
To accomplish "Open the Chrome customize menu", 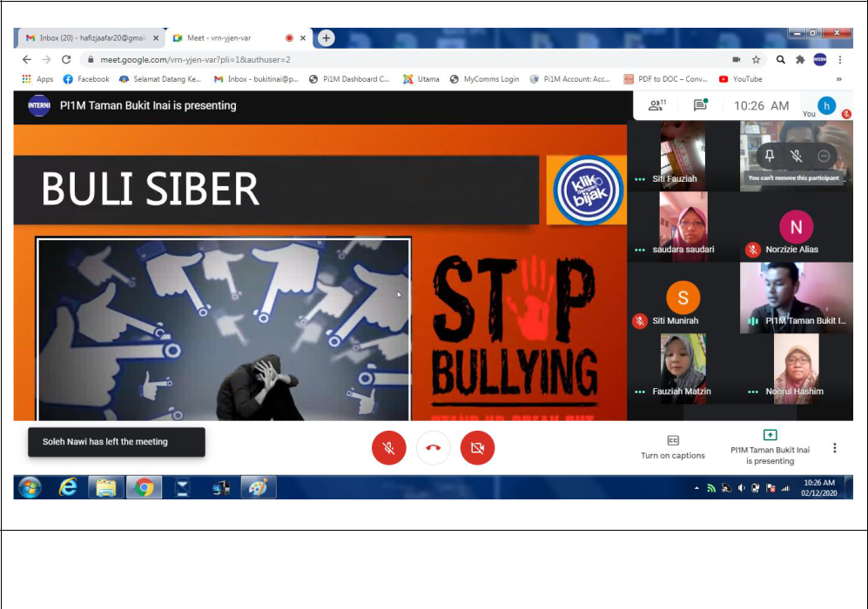I will tap(840, 59).
